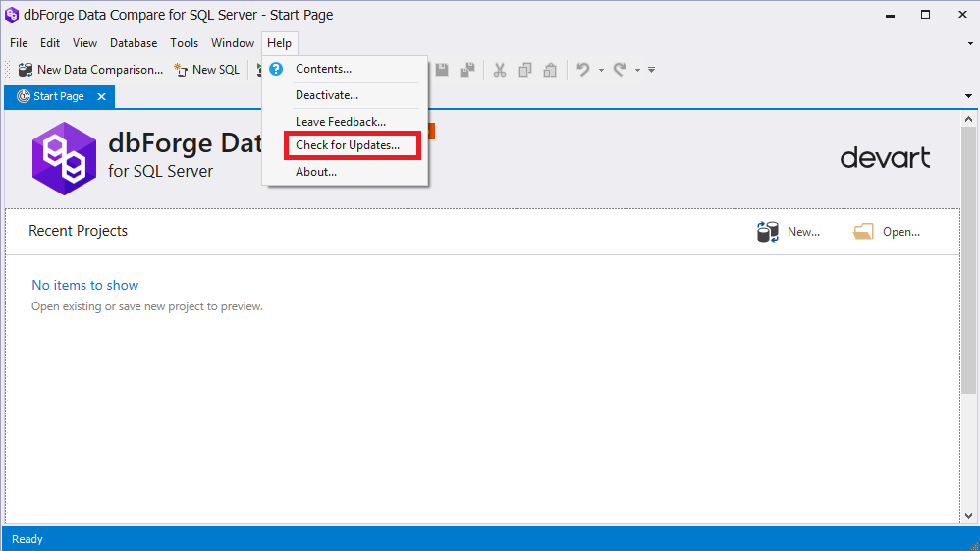Open the Undo history dropdown arrow
980x551 pixels.
[x=601, y=70]
